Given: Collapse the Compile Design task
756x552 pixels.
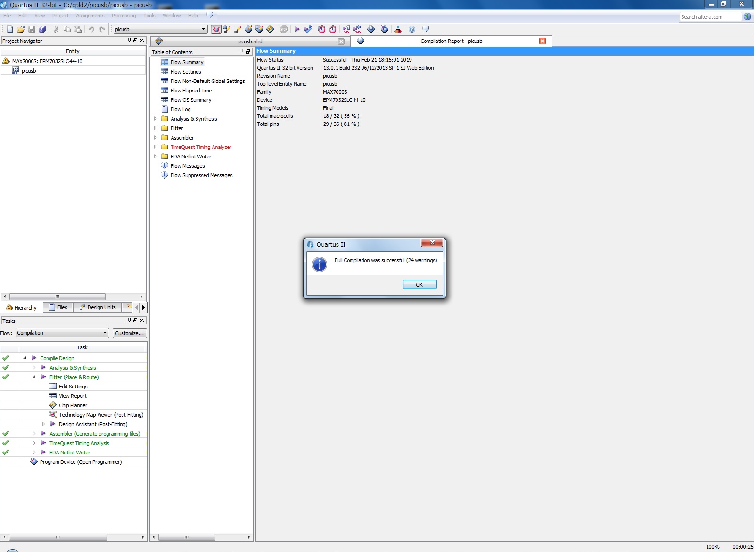Looking at the screenshot, I should (25, 358).
